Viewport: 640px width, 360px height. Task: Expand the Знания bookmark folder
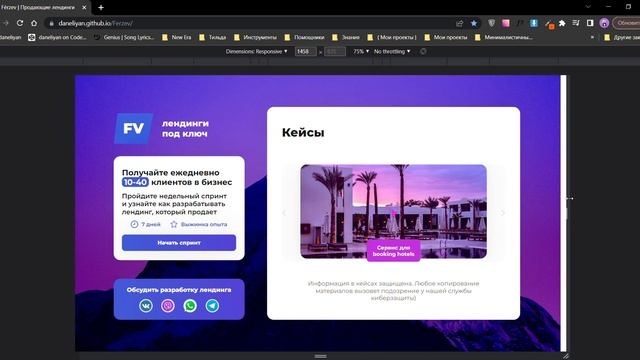click(x=346, y=37)
